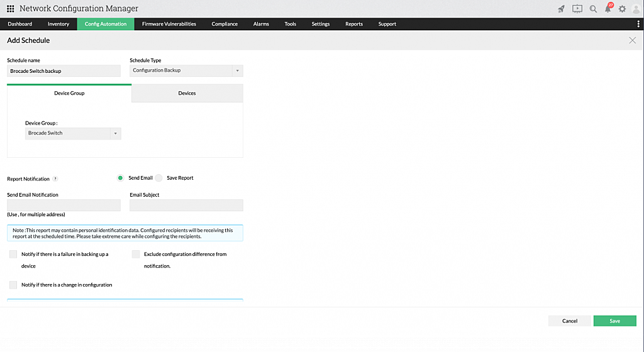Viewport: 644px width, 352px height.
Task: Open the settings gear icon
Action: 622,9
